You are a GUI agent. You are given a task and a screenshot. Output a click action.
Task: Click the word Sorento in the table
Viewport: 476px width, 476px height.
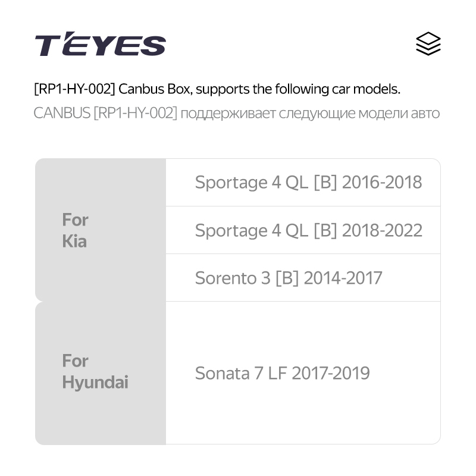coord(226,278)
